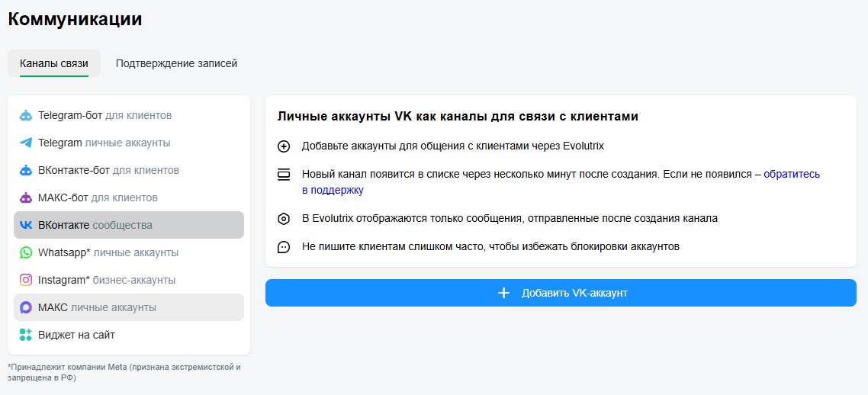Click the Instagram logo icon
Screen dimensions: 868x395
(x=26, y=280)
